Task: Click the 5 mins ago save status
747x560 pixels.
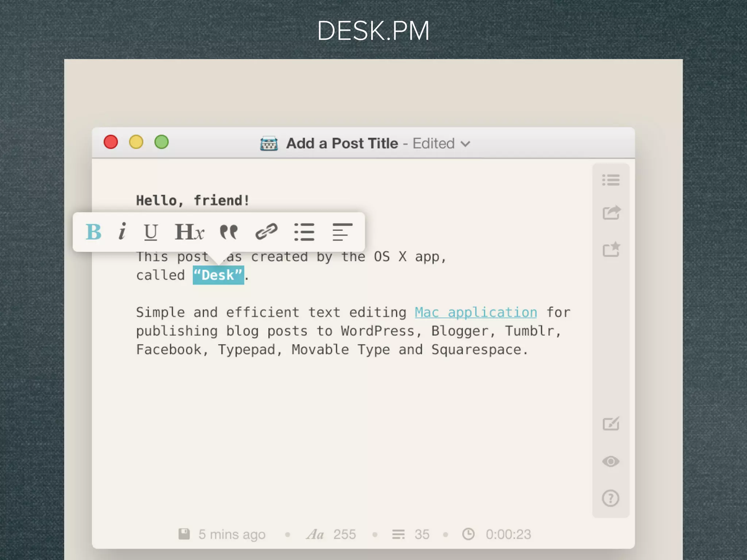Action: 232,534
